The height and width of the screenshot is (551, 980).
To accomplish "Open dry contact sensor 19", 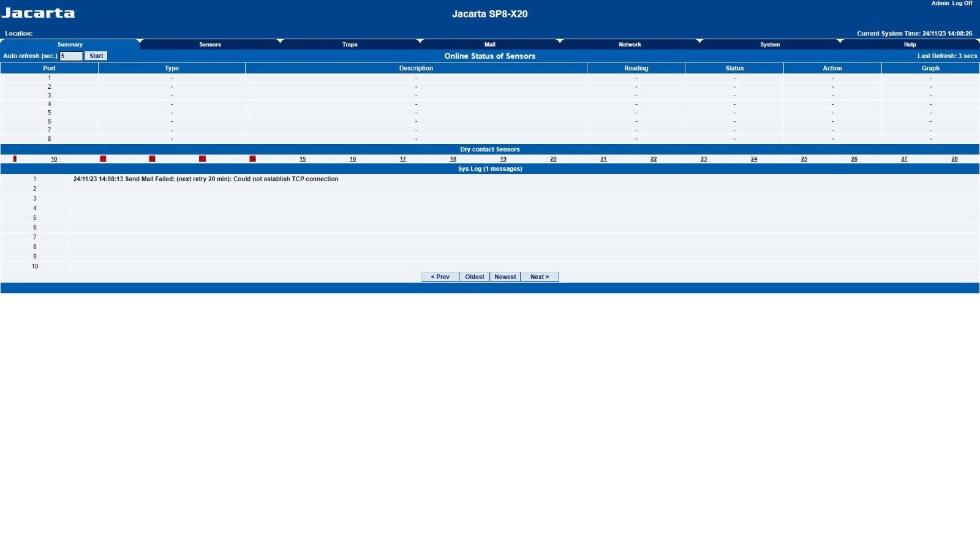I will point(503,159).
